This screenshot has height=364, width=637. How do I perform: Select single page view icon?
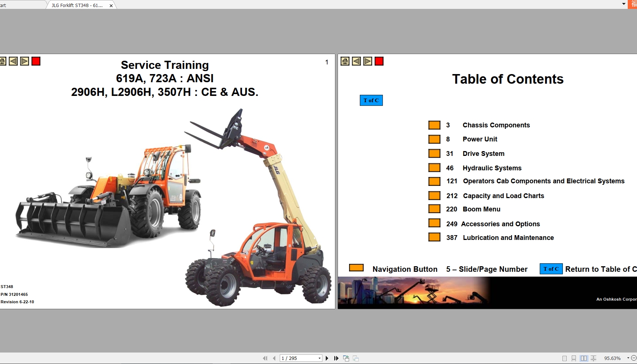tap(564, 358)
